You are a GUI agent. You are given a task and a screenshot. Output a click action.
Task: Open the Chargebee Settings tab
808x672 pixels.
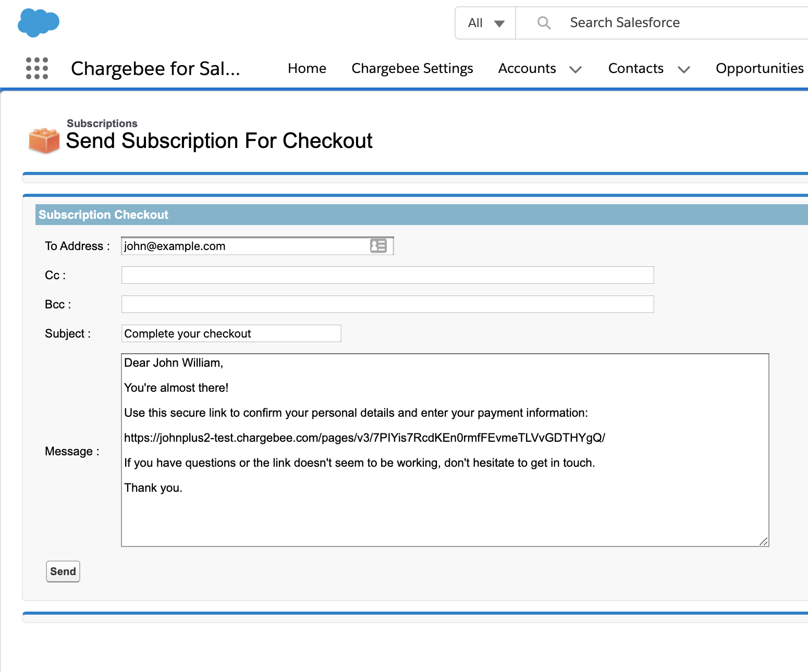click(412, 68)
